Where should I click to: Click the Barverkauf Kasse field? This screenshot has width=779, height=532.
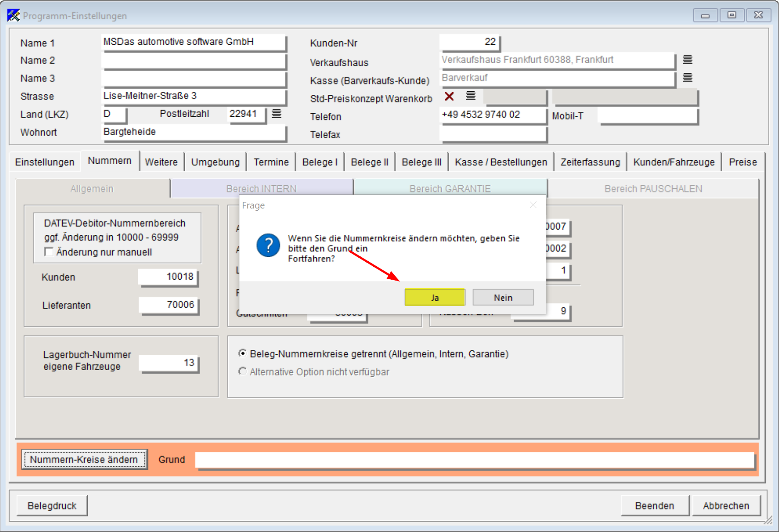click(557, 78)
